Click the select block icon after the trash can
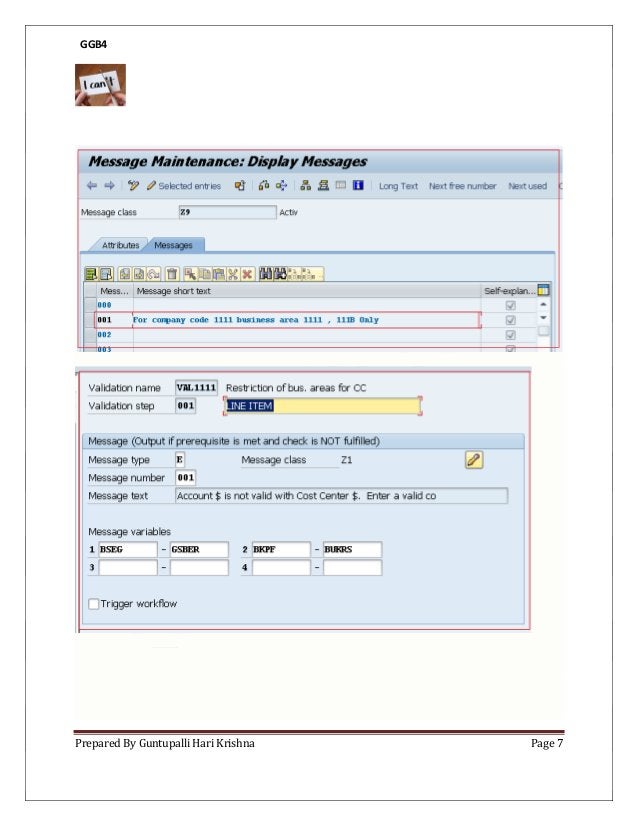The image size is (638, 826). (x=190, y=274)
